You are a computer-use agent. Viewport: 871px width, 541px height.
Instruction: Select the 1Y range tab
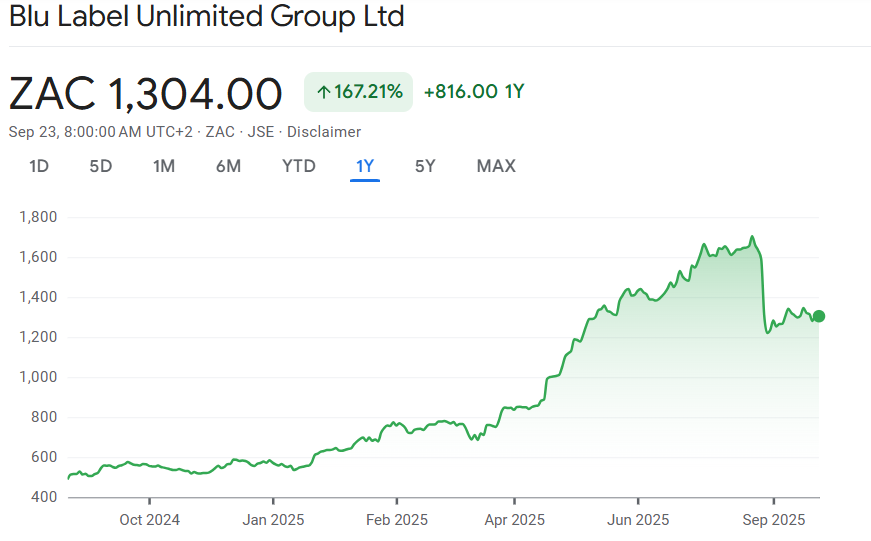coord(365,166)
